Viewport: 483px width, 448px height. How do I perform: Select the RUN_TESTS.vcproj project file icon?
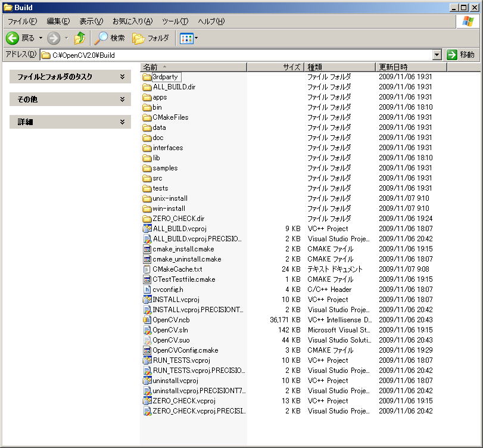[x=147, y=360]
